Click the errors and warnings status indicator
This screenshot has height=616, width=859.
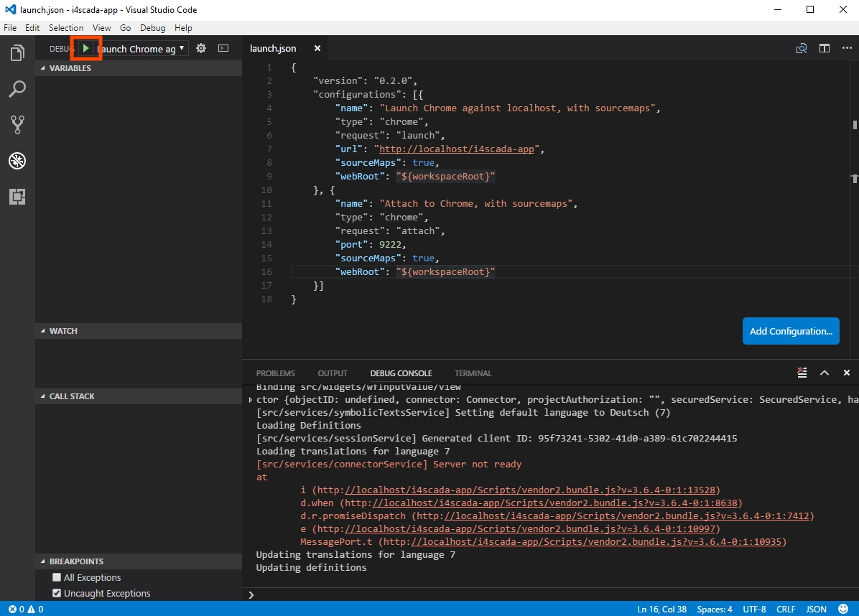pos(26,609)
